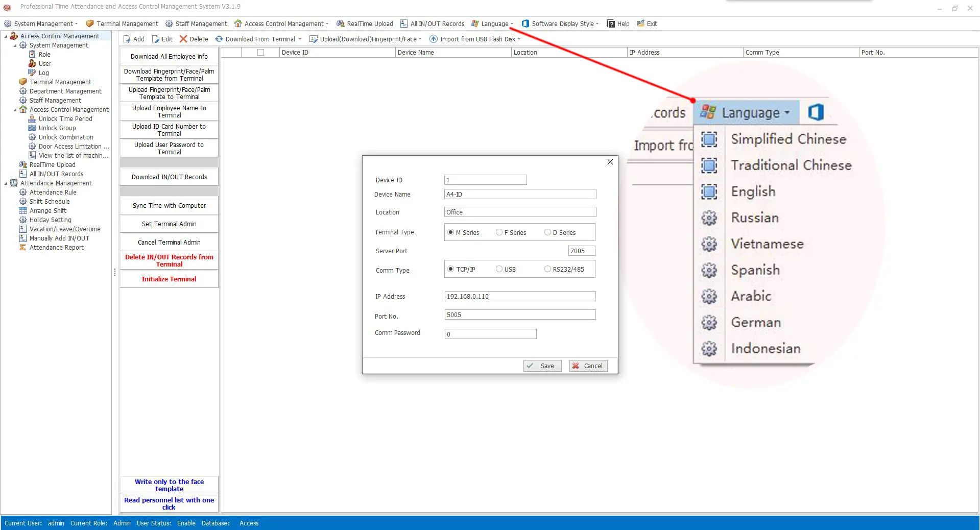Click the red Delete X icon

click(x=183, y=39)
